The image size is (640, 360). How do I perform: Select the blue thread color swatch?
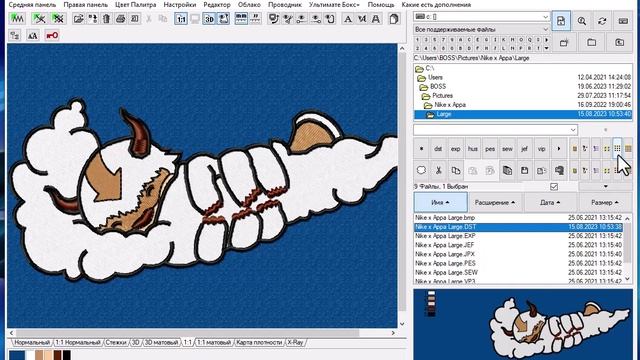17,355
